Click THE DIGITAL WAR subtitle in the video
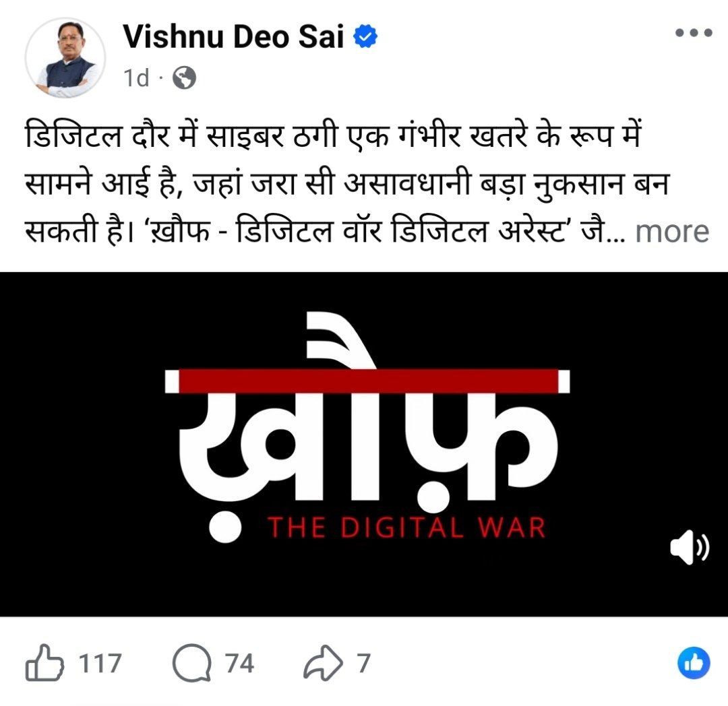728x706 pixels. pos(406,527)
